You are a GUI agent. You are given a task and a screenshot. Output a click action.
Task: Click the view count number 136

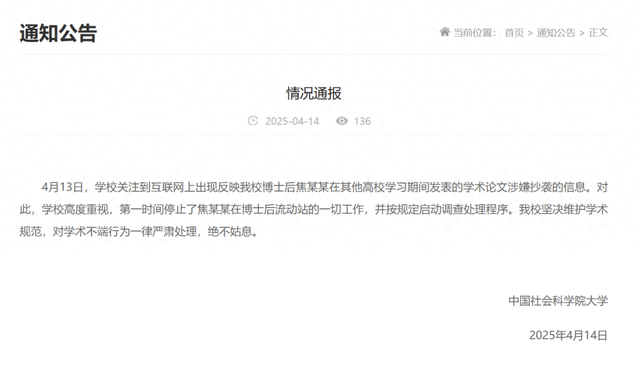[x=362, y=121]
